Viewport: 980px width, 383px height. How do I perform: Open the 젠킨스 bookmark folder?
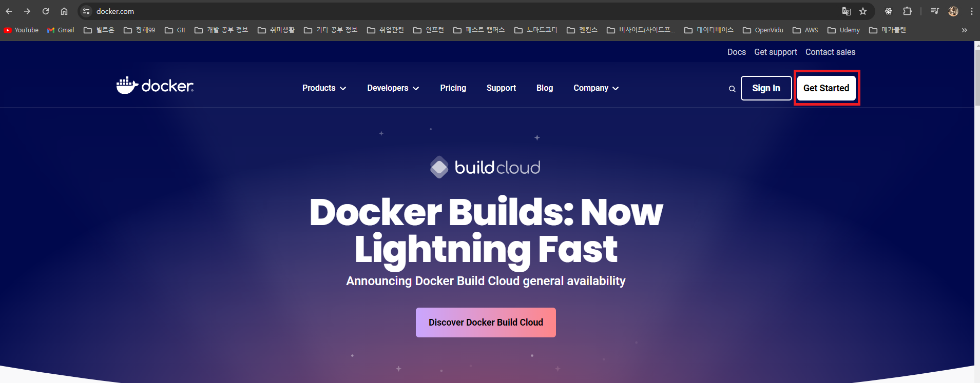coord(582,30)
